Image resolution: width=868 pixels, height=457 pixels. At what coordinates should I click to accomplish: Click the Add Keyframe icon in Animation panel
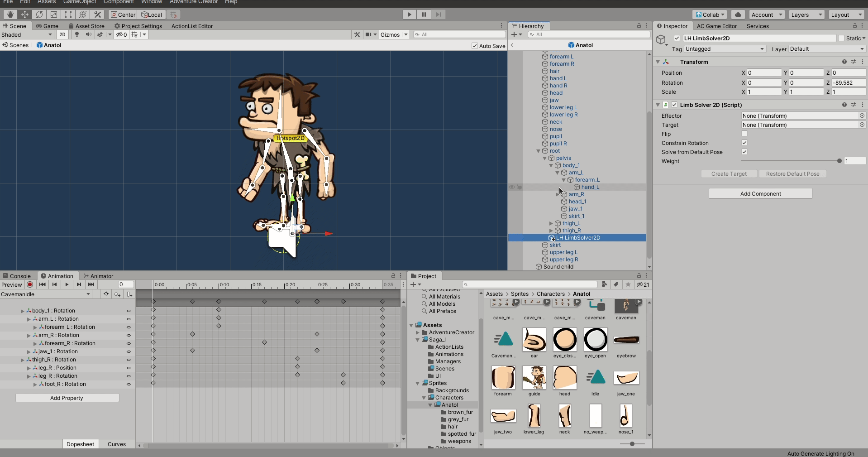(118, 294)
